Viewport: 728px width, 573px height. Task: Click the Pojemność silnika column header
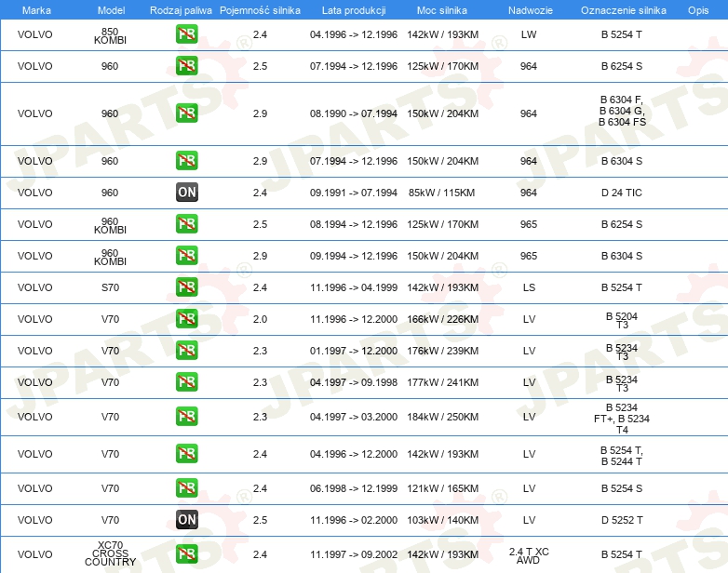coord(260,10)
